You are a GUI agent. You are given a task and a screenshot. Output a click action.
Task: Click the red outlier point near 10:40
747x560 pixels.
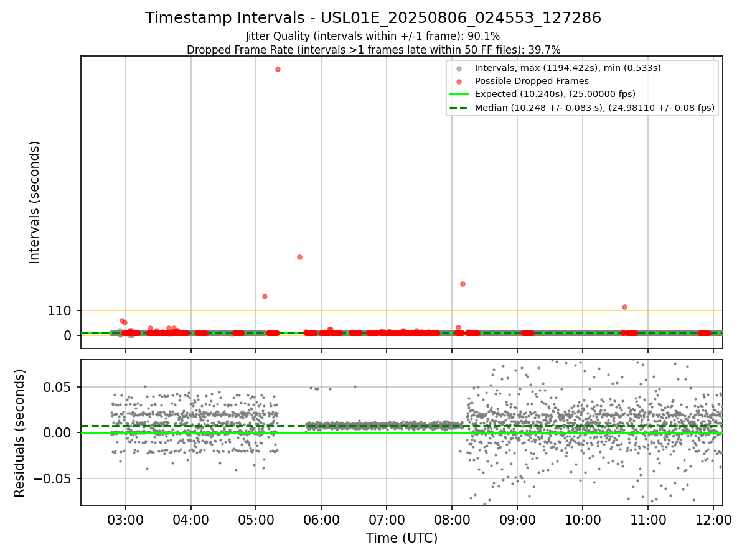click(624, 307)
